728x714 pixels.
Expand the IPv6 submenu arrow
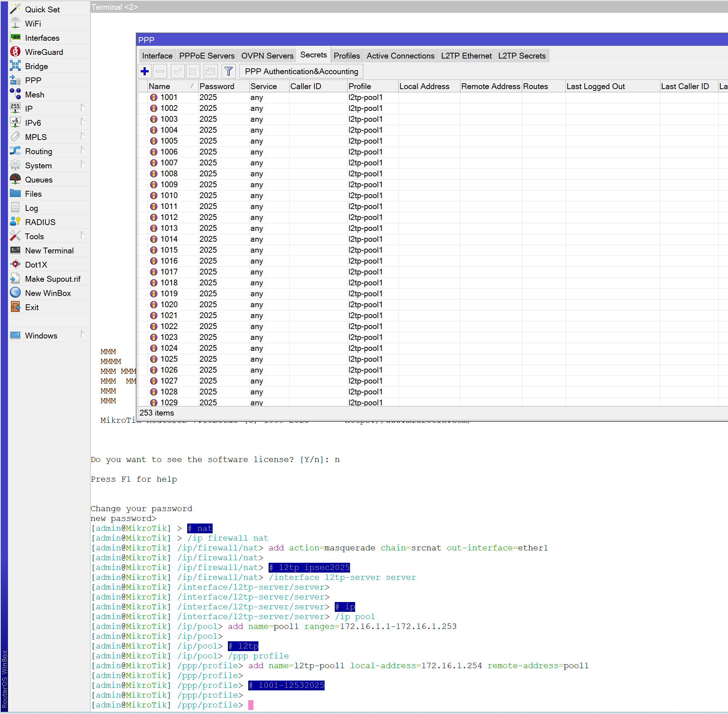(83, 122)
